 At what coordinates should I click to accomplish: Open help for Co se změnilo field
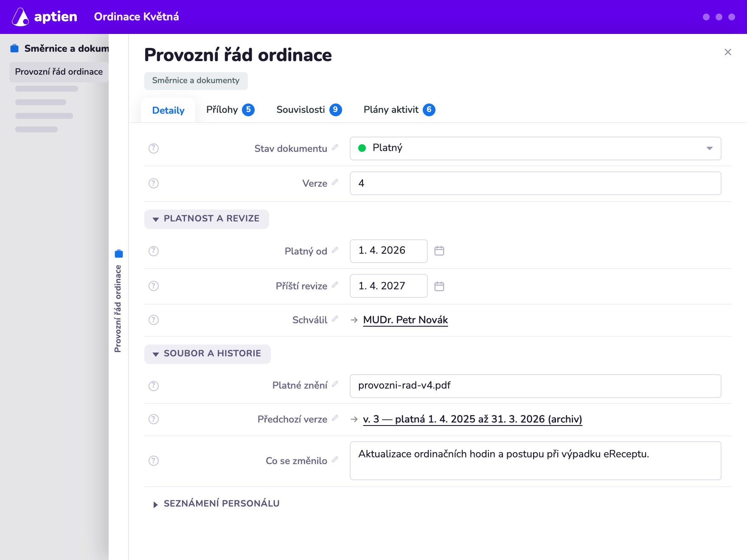click(x=154, y=461)
